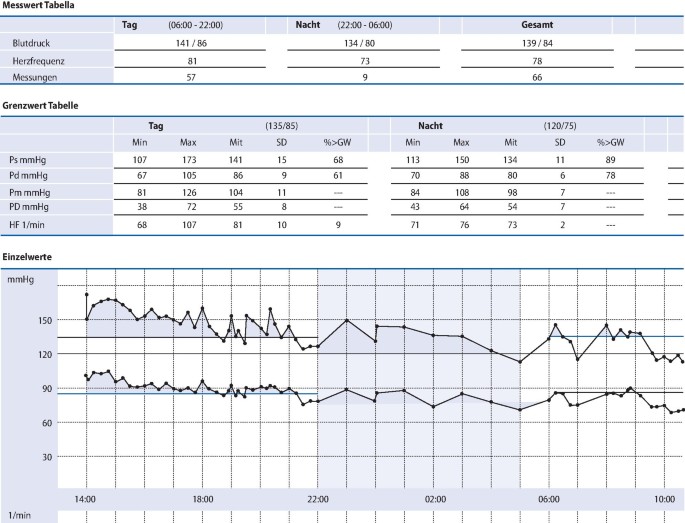Click the "30" y-axis label
Image resolution: width=685 pixels, height=523 pixels.
coord(47,457)
